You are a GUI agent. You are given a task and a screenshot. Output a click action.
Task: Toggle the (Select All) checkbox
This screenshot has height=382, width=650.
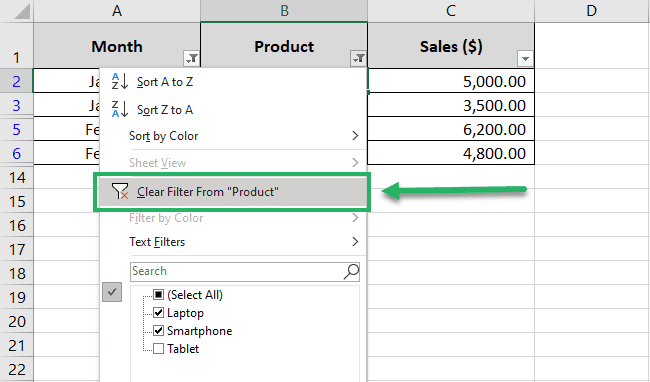pyautogui.click(x=158, y=295)
